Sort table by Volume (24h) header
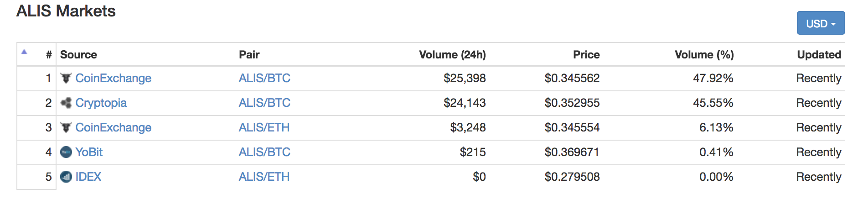 452,55
